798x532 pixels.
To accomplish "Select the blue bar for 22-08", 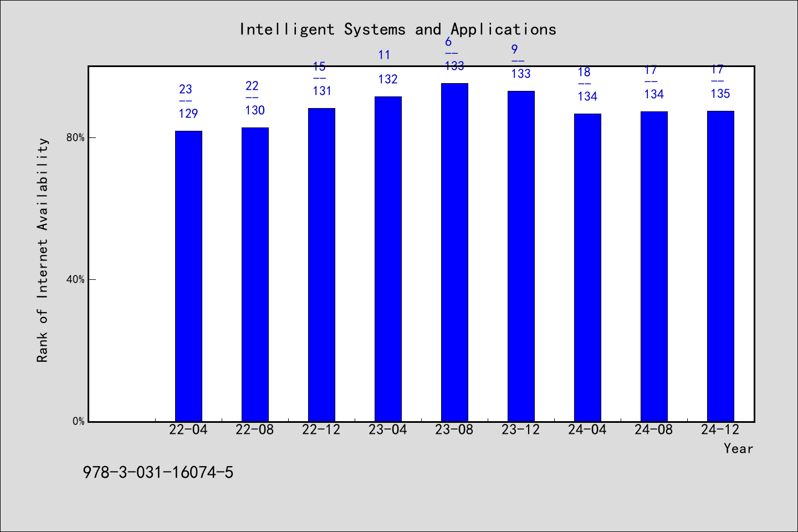I will click(x=255, y=274).
